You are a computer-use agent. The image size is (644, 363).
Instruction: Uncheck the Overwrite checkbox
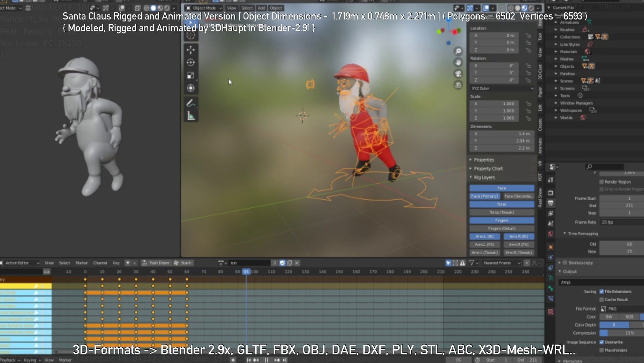[x=602, y=342]
